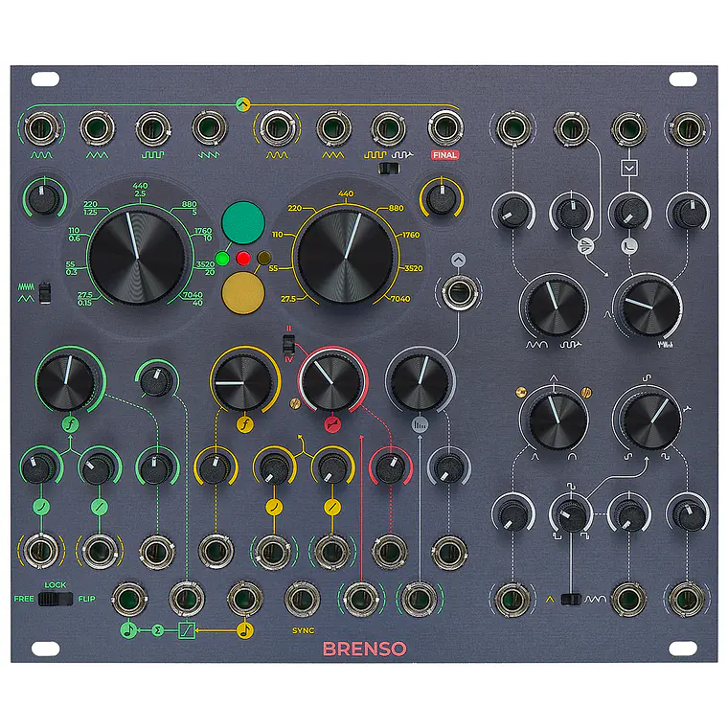
Task: Click the yellow 7040 frequency marking
Action: click(400, 299)
